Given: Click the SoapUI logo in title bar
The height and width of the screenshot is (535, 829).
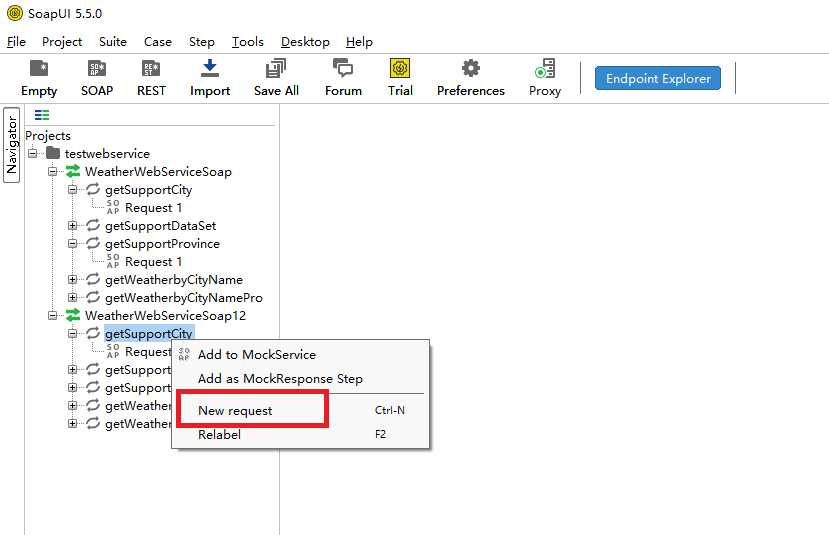Looking at the screenshot, I should point(15,13).
